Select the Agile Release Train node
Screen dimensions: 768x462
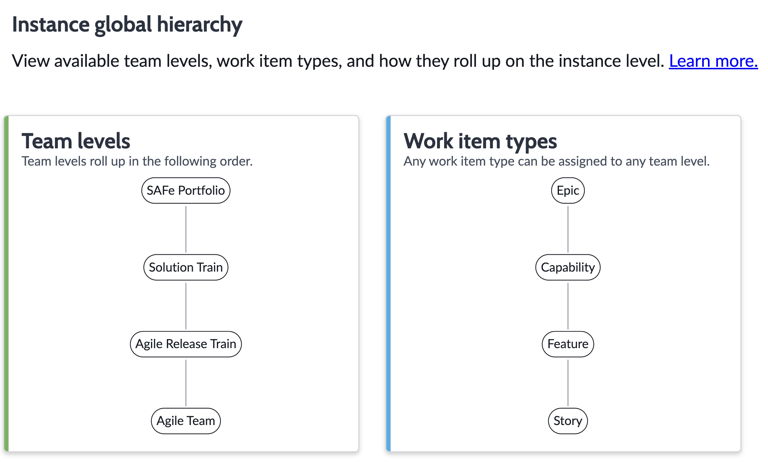point(186,344)
